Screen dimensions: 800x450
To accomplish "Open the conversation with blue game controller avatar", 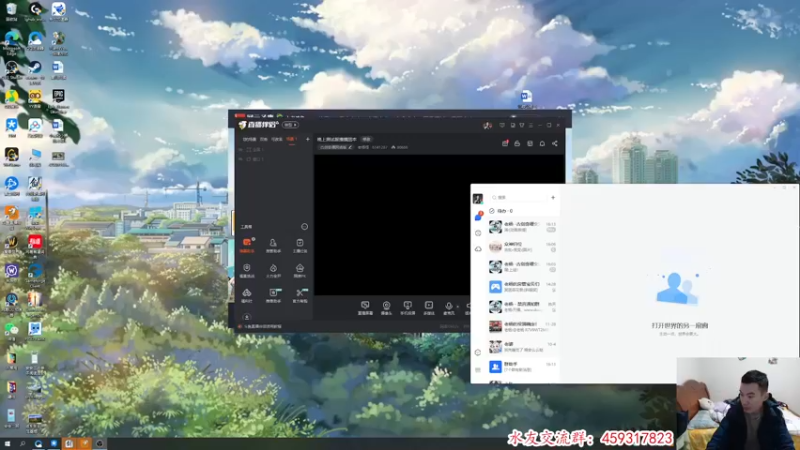I will pos(522,287).
